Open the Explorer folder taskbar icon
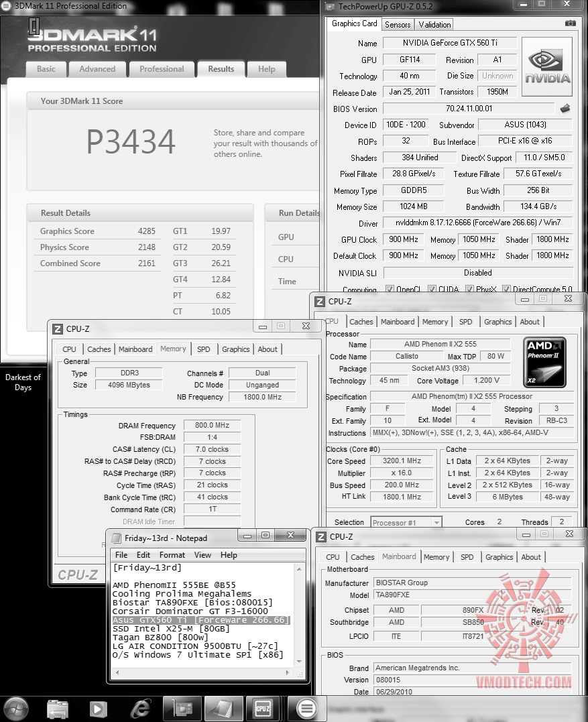The height and width of the screenshot is (722, 588). pyautogui.click(x=58, y=709)
